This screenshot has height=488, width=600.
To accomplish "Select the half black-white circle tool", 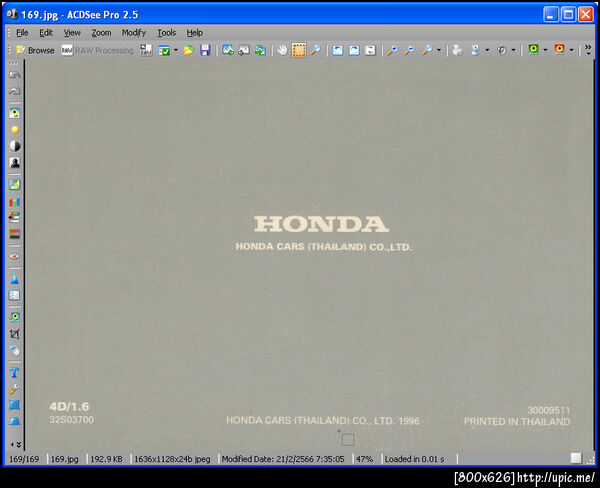I will point(15,146).
